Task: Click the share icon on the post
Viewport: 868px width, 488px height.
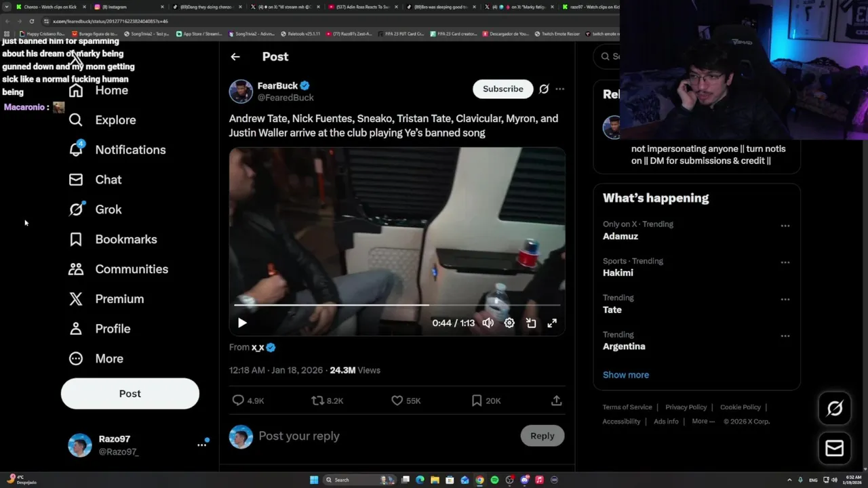Action: (x=556, y=401)
